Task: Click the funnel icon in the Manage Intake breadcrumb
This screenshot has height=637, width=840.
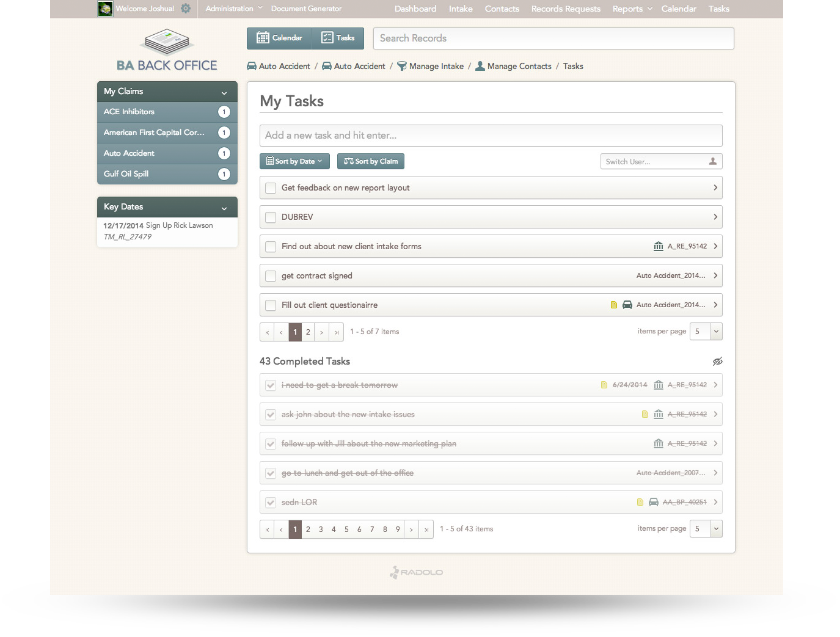Action: 401,66
